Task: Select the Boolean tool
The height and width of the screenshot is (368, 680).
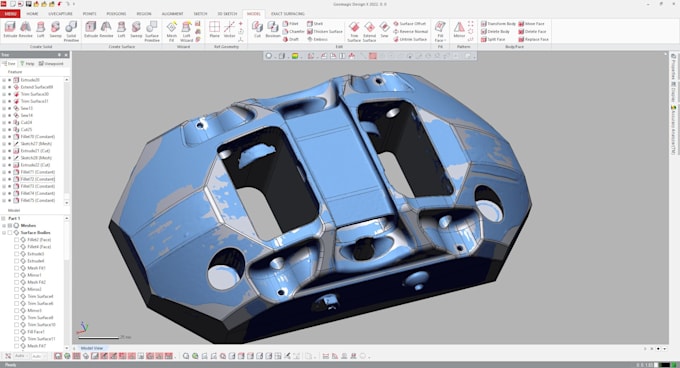Action: tap(273, 30)
